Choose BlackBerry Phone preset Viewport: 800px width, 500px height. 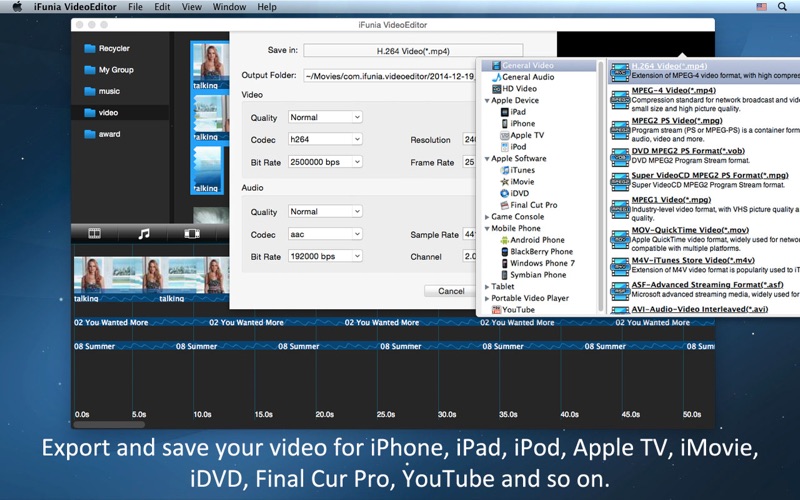[x=536, y=252]
